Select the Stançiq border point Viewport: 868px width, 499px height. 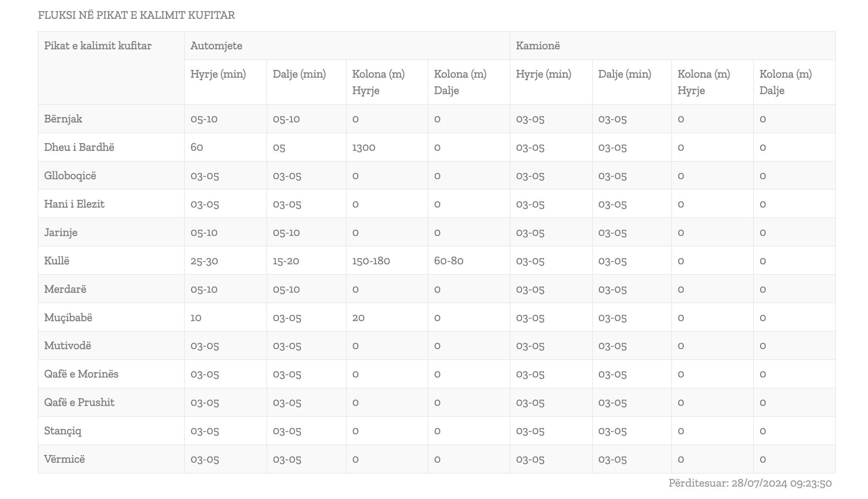point(62,431)
